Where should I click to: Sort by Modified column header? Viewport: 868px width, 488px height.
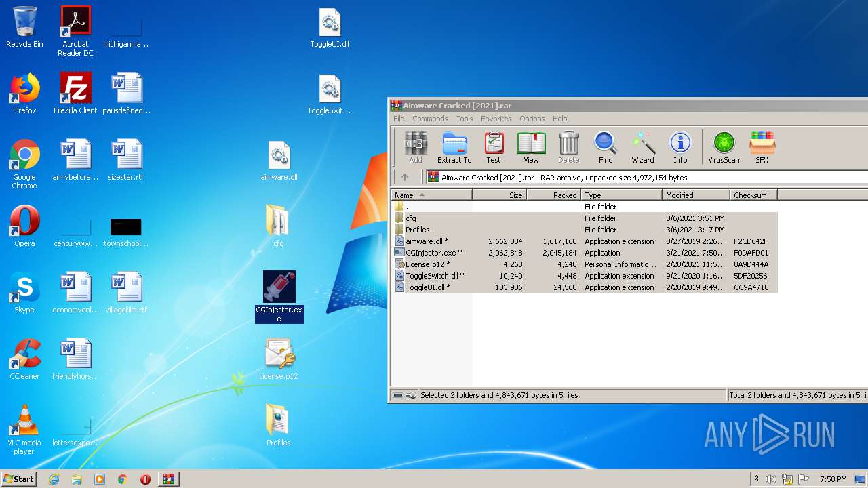696,195
